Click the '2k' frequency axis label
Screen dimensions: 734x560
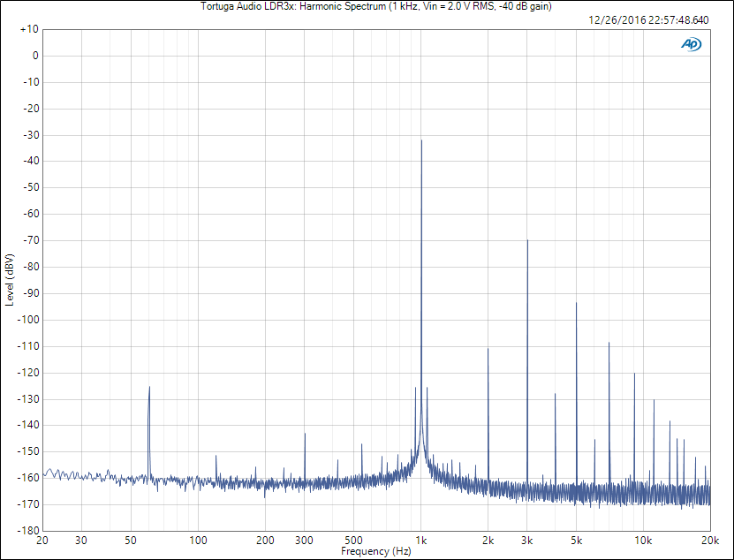coord(488,541)
